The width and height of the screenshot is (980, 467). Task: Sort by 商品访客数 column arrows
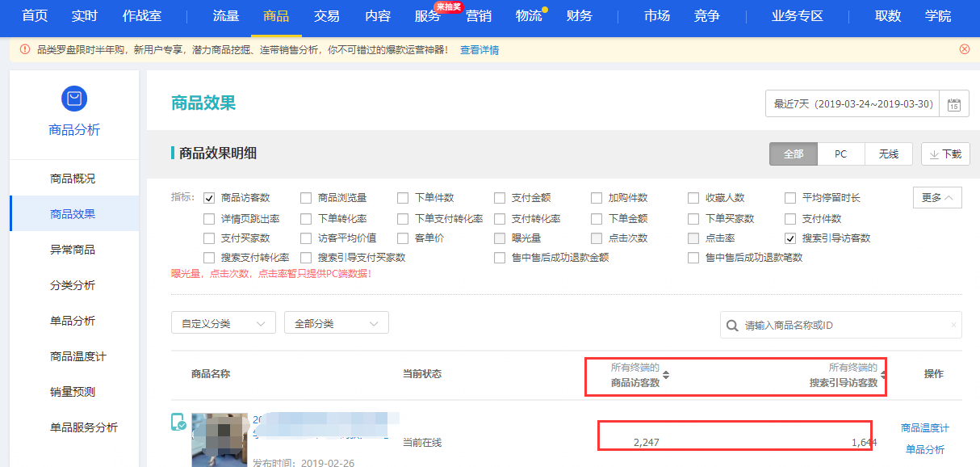coord(666,375)
